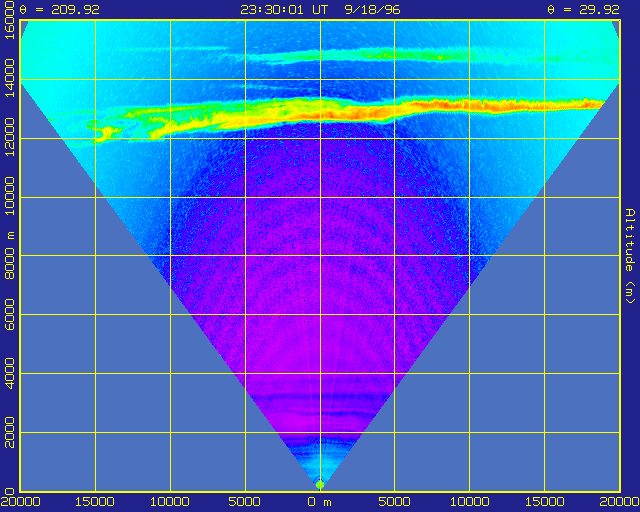640x512 pixels.
Task: Click the θ = 209.92 angle label
Action: pos(60,9)
